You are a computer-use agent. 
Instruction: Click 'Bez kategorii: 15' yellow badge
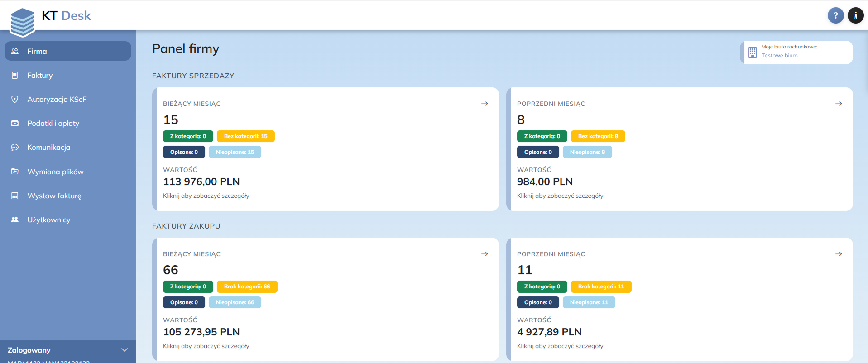coord(246,136)
